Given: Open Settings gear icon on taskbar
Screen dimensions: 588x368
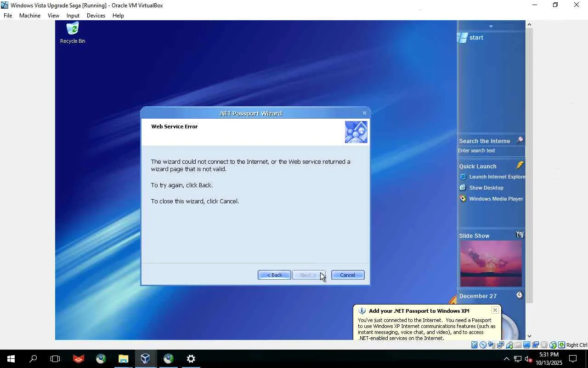Looking at the screenshot, I should pos(191,359).
